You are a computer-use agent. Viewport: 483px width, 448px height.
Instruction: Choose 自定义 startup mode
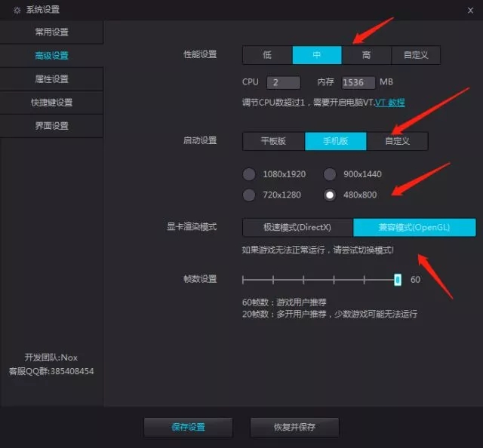(x=398, y=141)
